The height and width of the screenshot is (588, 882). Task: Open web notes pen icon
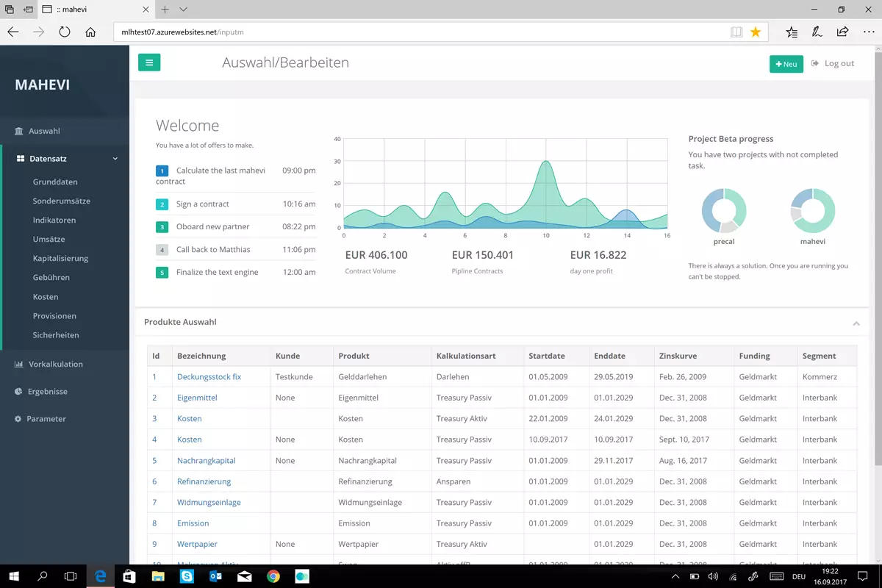click(817, 32)
